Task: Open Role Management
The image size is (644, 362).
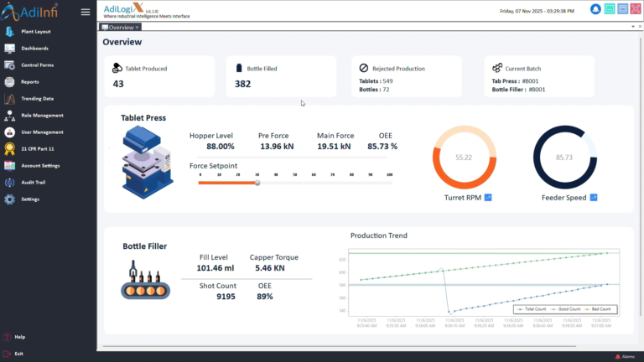Action: (42, 116)
